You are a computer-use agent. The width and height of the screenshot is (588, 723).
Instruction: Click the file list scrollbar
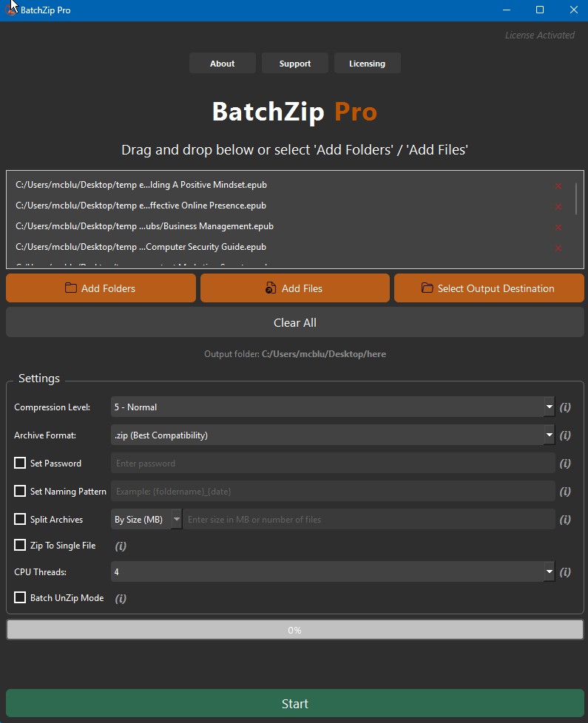pyautogui.click(x=576, y=198)
